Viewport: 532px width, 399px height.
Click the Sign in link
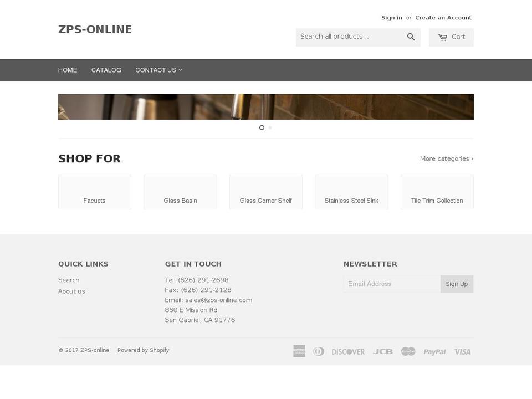(392, 17)
